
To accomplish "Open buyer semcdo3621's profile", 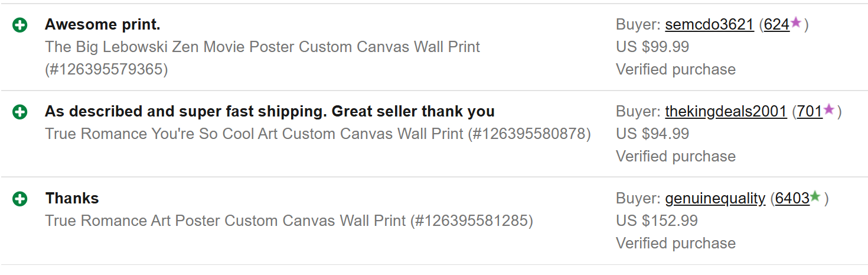I will [709, 25].
